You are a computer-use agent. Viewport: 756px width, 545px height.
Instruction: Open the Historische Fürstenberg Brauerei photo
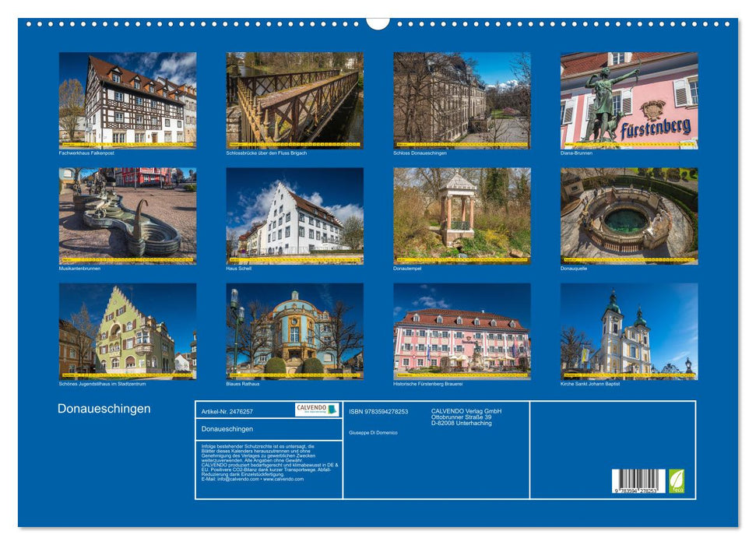(462, 332)
